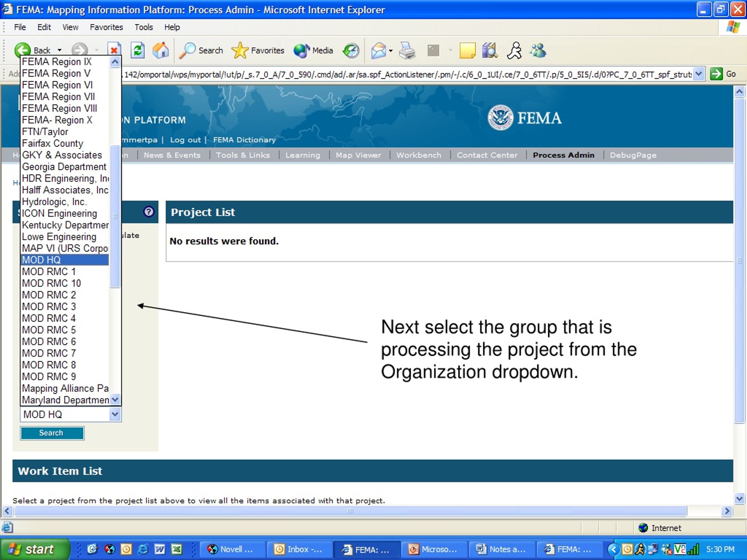Go to browser Home icon
This screenshot has height=560, width=747.
pyautogui.click(x=161, y=50)
